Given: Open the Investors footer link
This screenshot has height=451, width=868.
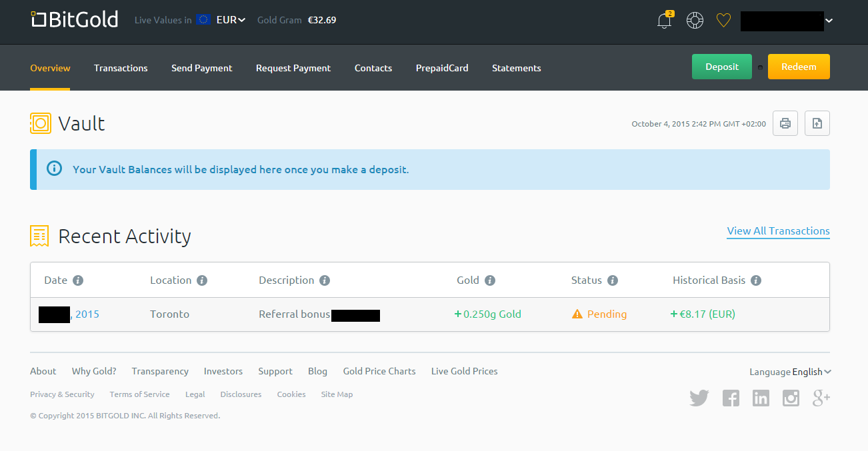Looking at the screenshot, I should [223, 371].
